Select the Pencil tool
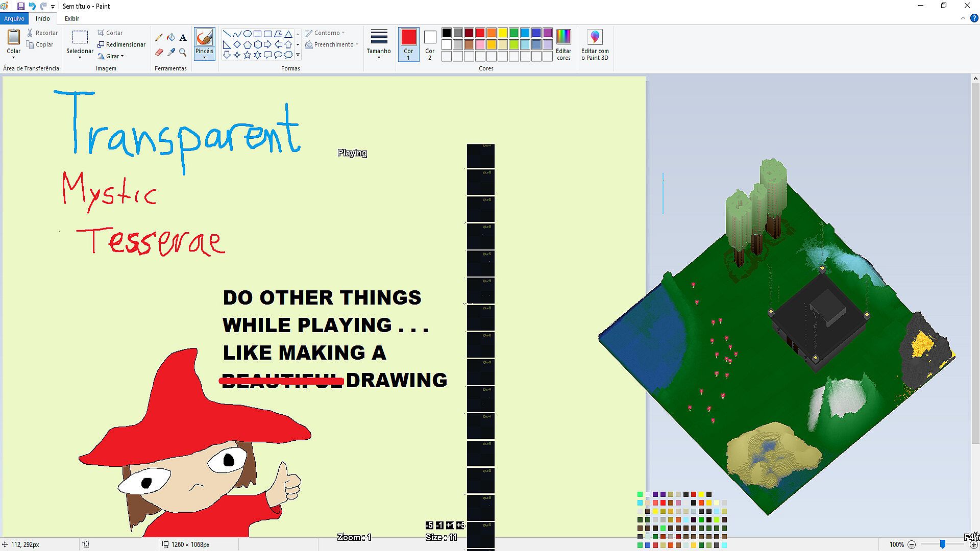The width and height of the screenshot is (980, 551). [159, 37]
